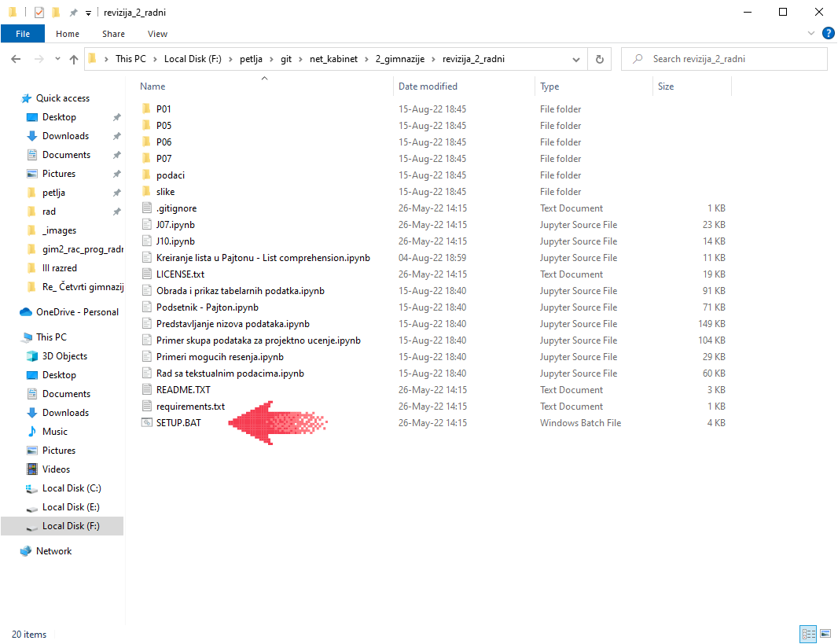
Task: Open the recent locations dropdown arrow
Action: pos(57,59)
